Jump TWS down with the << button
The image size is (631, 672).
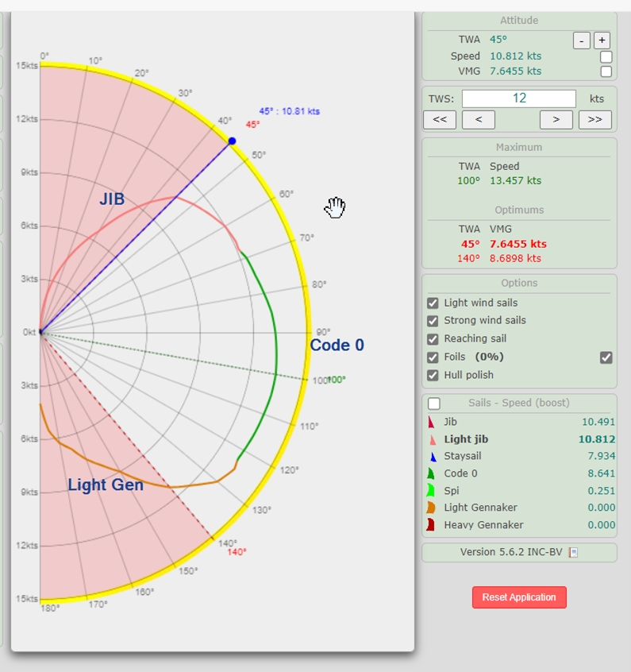(439, 120)
